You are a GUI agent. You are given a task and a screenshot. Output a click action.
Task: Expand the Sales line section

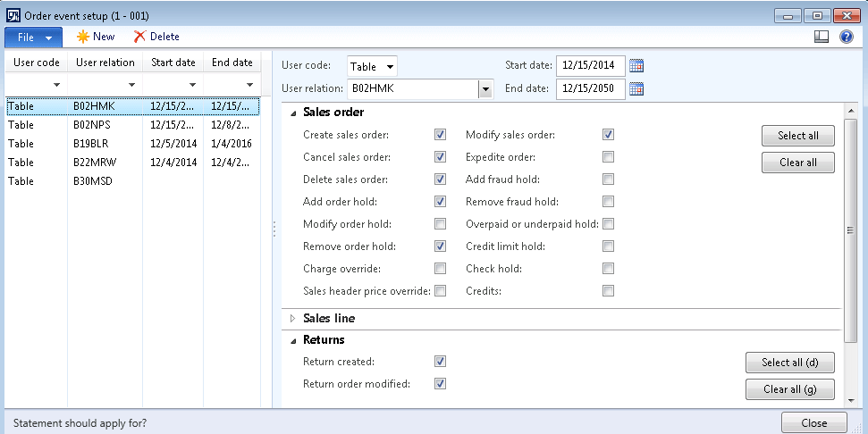(292, 318)
